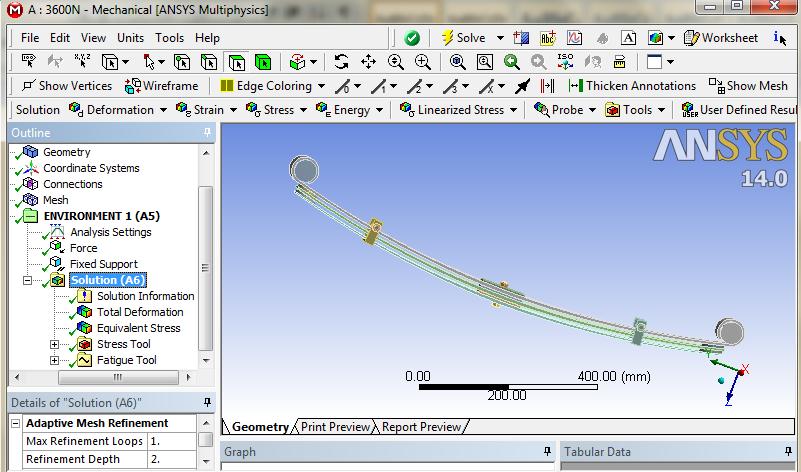The image size is (801, 472).
Task: Click the Max Refinement Loops value field
Action: click(172, 441)
